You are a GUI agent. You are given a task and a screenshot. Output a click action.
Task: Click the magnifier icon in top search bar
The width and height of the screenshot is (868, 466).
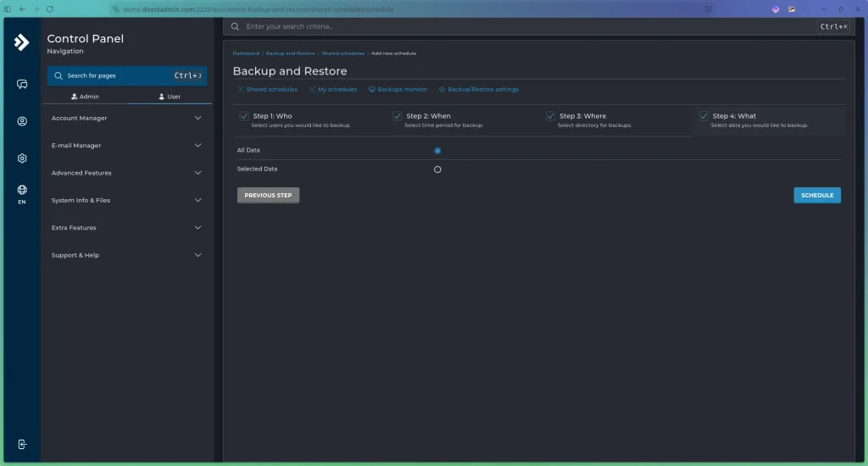click(236, 26)
